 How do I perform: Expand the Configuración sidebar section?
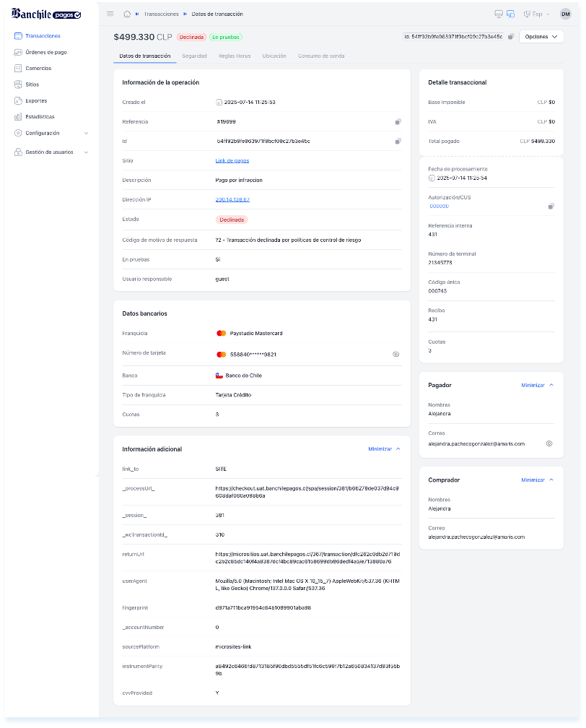(51, 133)
